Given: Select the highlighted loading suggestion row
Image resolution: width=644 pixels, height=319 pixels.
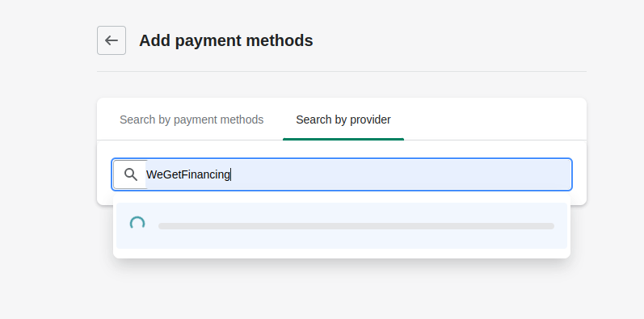Looking at the screenshot, I should (342, 226).
